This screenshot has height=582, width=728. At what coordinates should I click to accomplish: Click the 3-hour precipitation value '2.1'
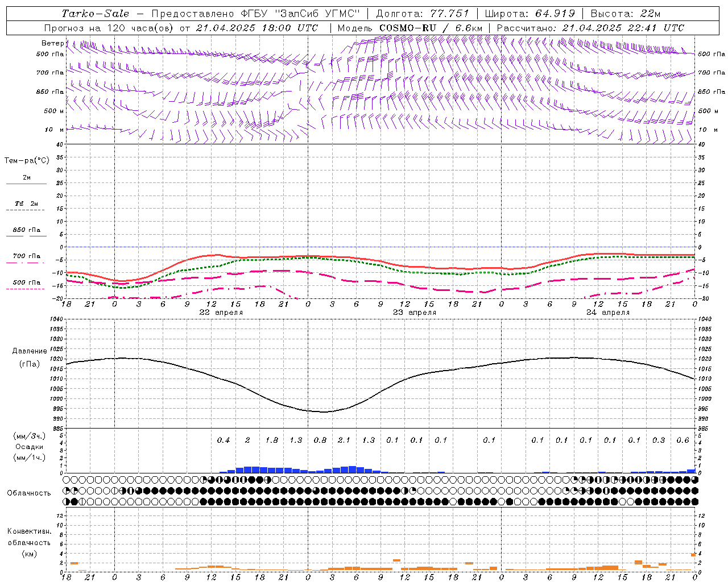tap(344, 440)
